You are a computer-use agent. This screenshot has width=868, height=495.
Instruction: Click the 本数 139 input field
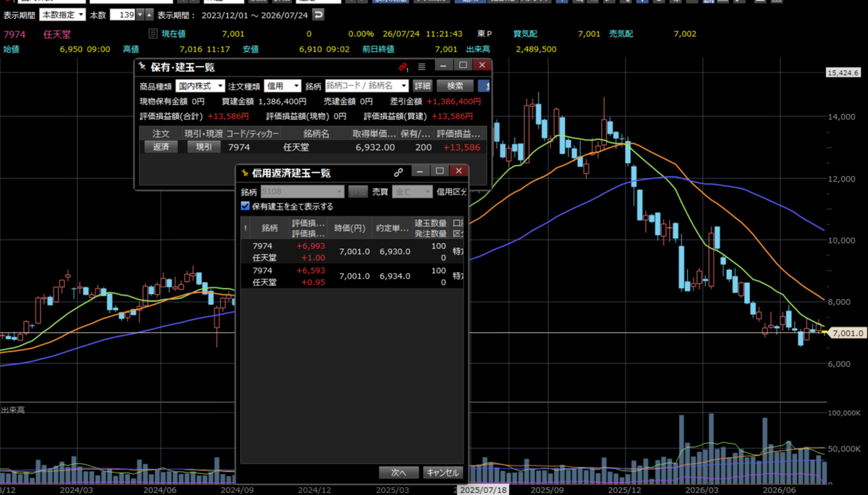pyautogui.click(x=122, y=14)
